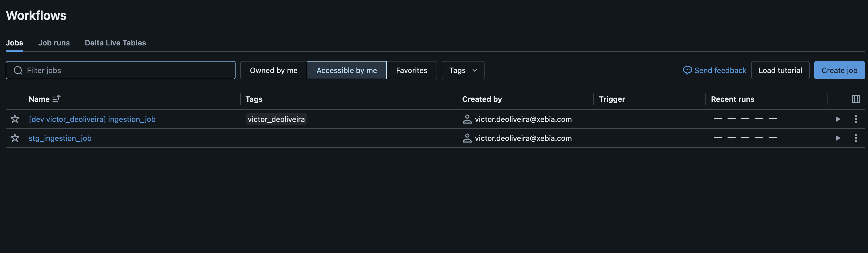Image resolution: width=868 pixels, height=253 pixels.
Task: Filter by Owned by me
Action: [x=274, y=70]
